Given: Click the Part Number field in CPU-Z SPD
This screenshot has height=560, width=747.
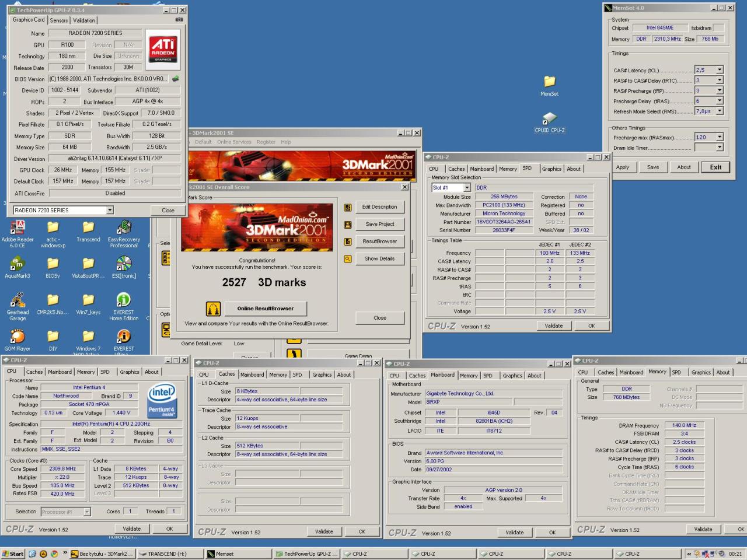Looking at the screenshot, I should tap(504, 222).
